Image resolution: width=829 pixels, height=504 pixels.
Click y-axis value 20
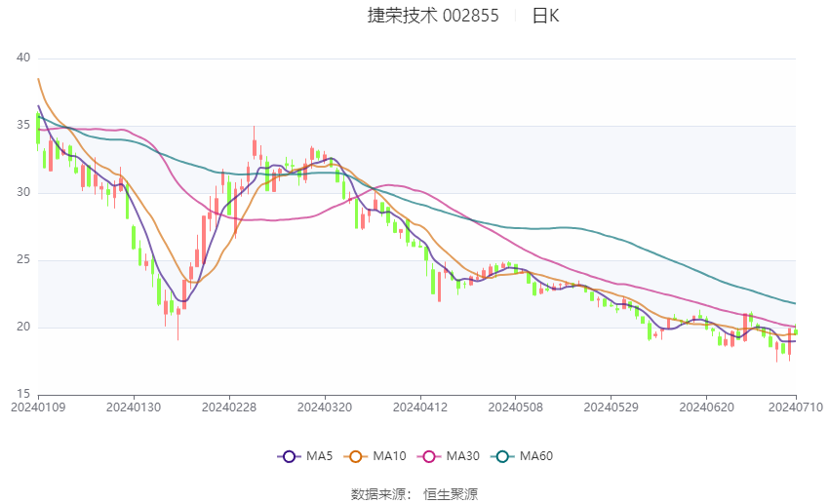(x=23, y=327)
